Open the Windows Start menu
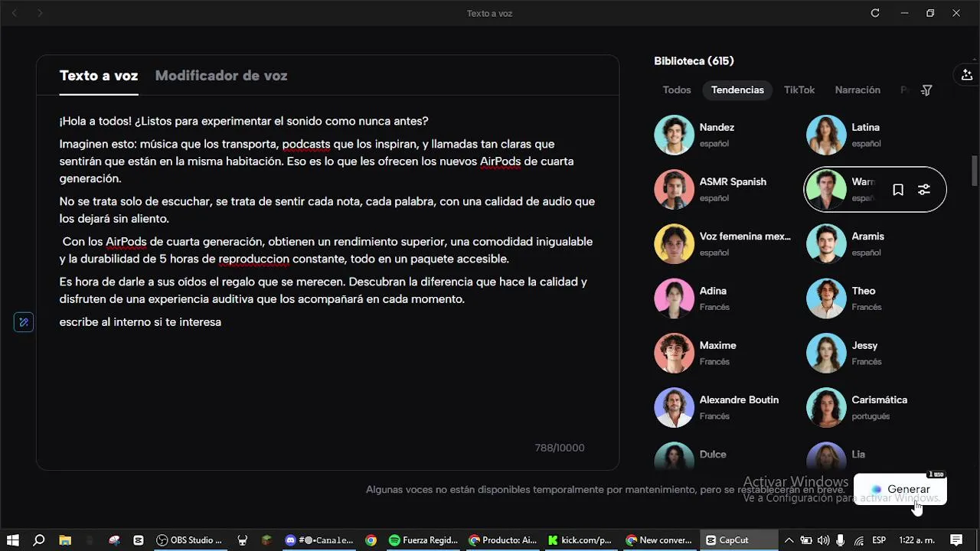 (x=13, y=540)
